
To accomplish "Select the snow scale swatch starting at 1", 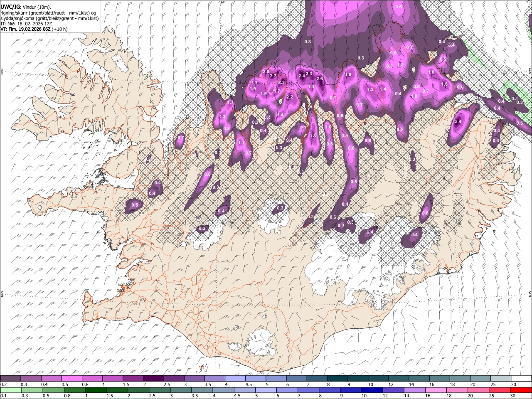I will [x=112, y=378].
